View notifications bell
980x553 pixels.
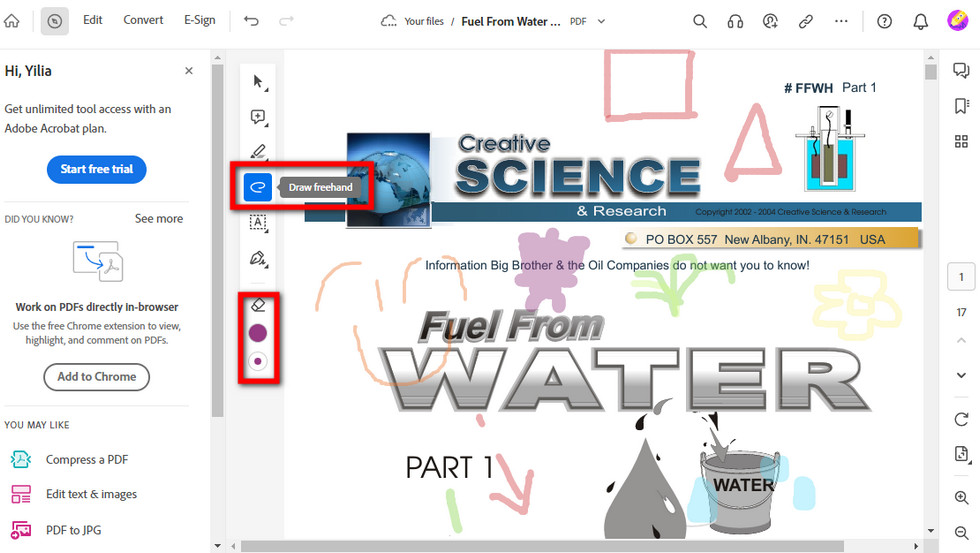pos(921,21)
